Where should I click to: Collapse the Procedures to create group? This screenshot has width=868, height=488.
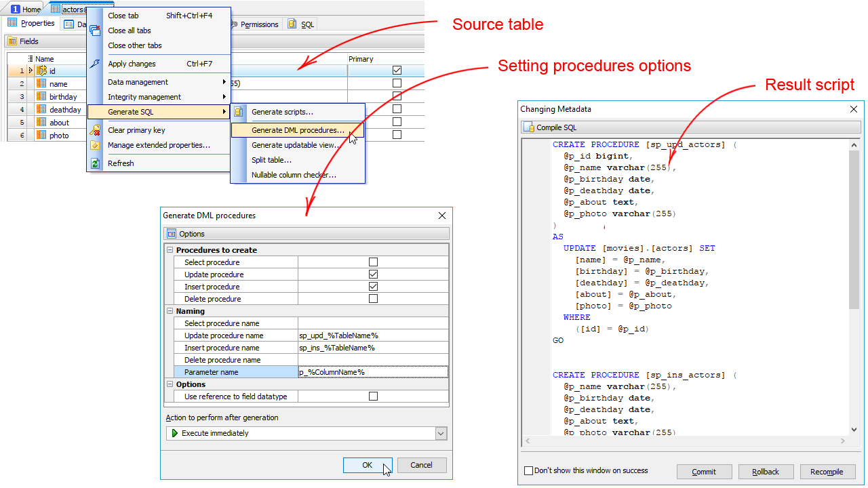[170, 250]
